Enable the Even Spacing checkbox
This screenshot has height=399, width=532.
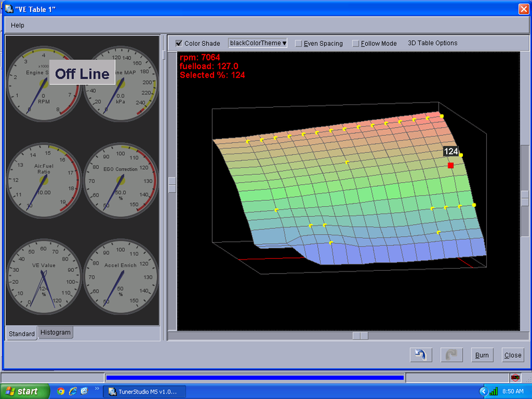coord(299,43)
